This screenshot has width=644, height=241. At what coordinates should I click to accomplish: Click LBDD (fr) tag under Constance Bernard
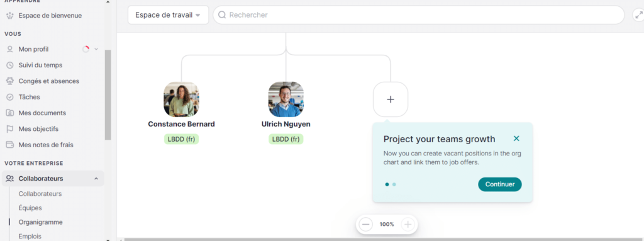[x=181, y=140]
